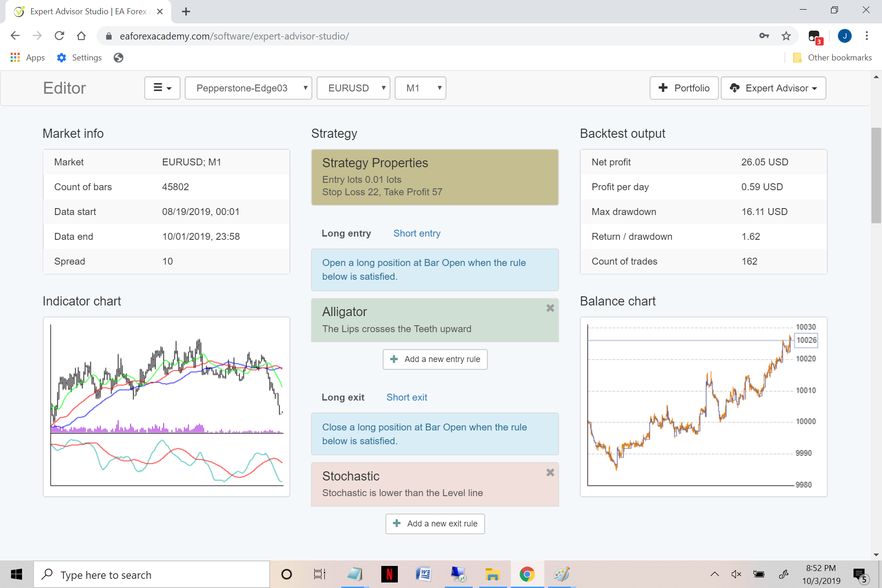The width and height of the screenshot is (882, 588).
Task: Open the Action Center notifications
Action: point(860,575)
